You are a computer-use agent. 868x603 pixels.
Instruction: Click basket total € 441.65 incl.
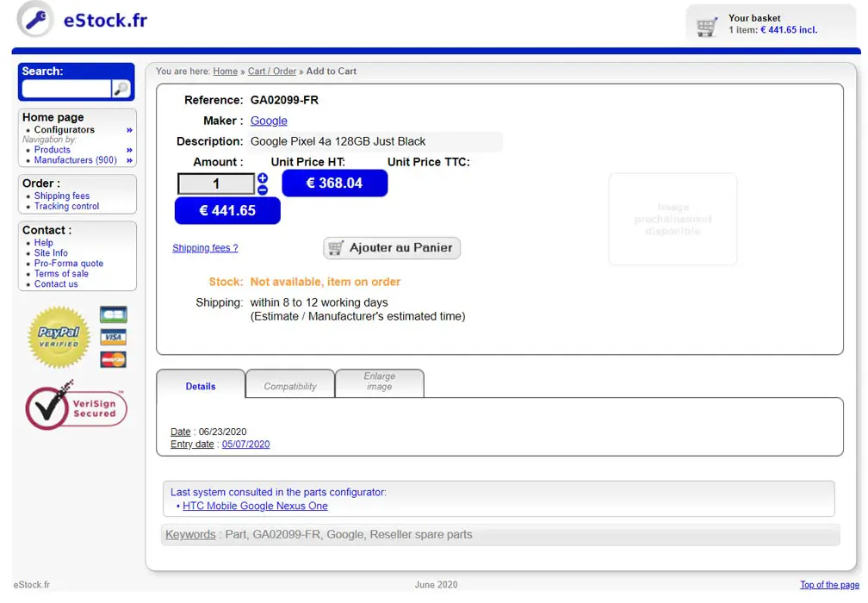tap(789, 30)
